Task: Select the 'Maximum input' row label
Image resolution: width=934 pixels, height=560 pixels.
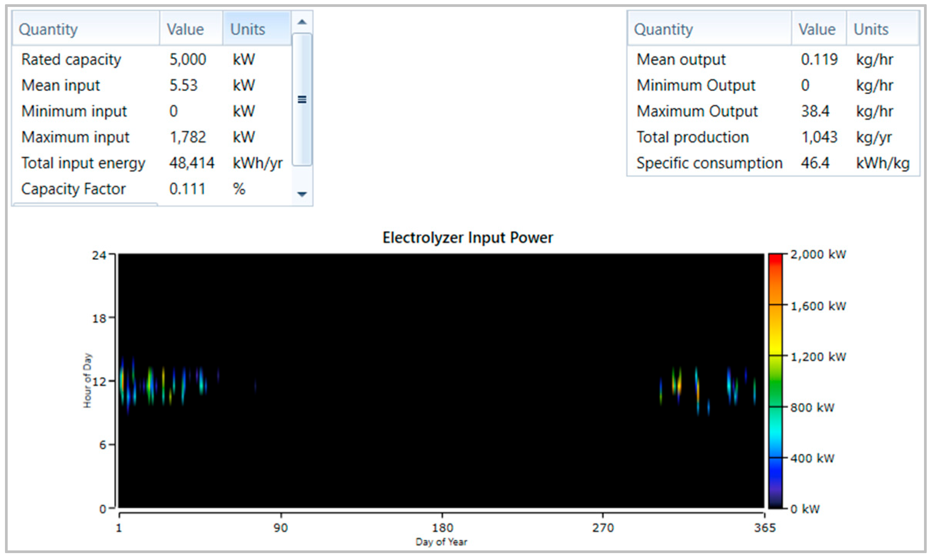Action: pyautogui.click(x=76, y=137)
